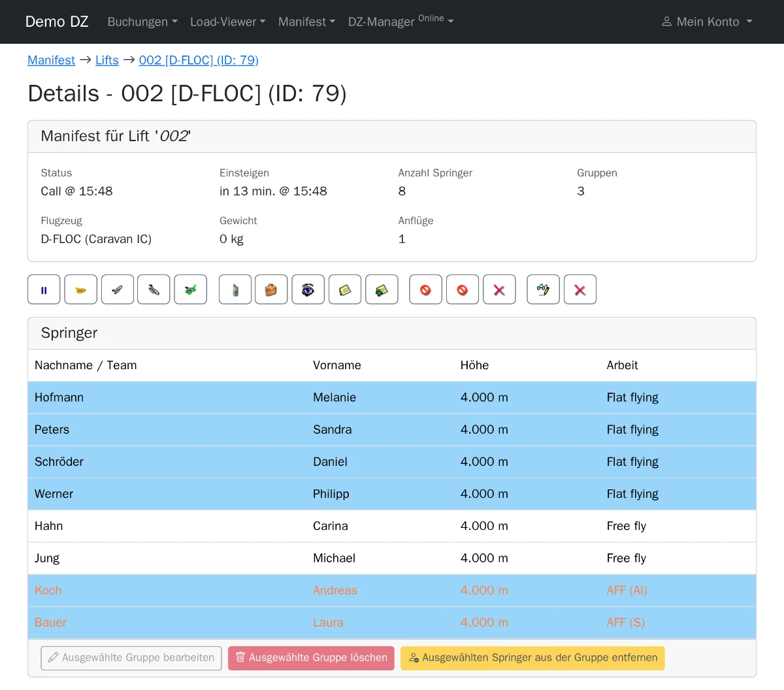Click the eye icon button
Screen dimensions: 784x690
tap(308, 289)
